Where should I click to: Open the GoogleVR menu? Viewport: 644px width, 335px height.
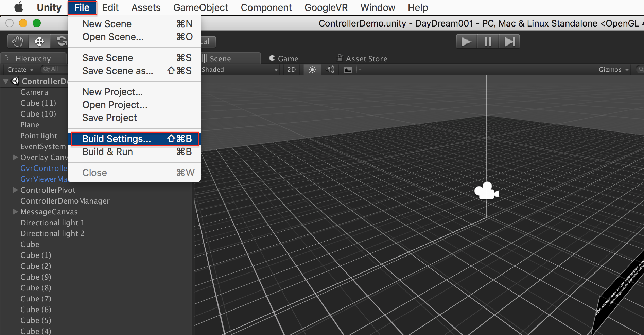(x=326, y=7)
